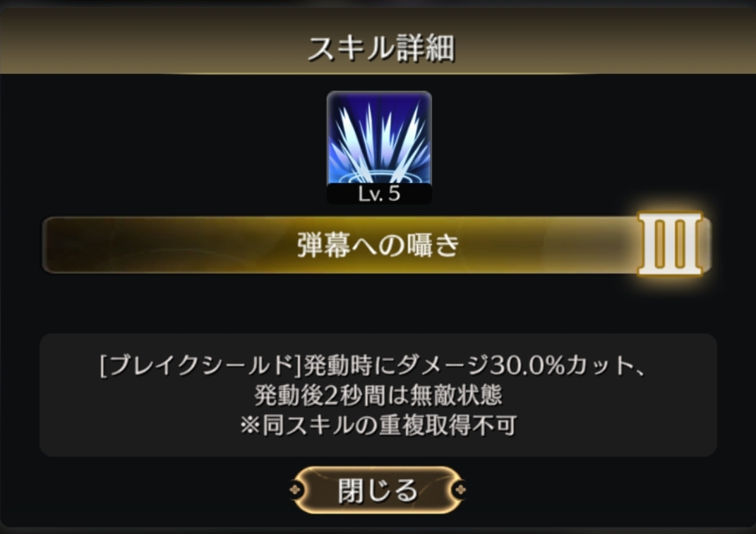756x534 pixels.
Task: Click the Roman numeral III rank badge
Action: 670,244
